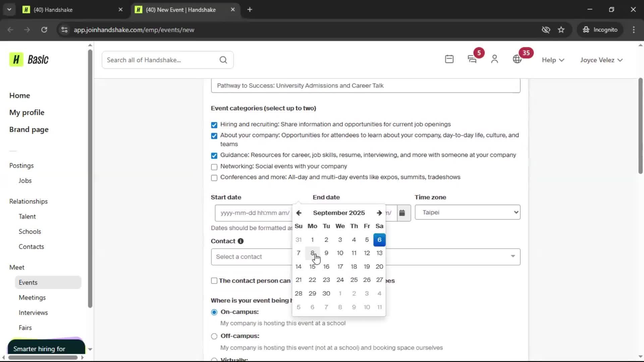This screenshot has width=644, height=362.
Task: Click the browser address bar URL
Action: pos(134,30)
